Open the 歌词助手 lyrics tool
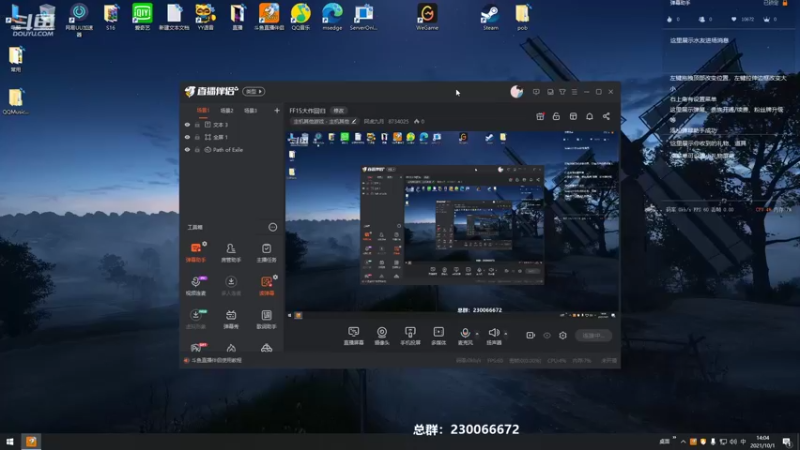 pos(266,319)
